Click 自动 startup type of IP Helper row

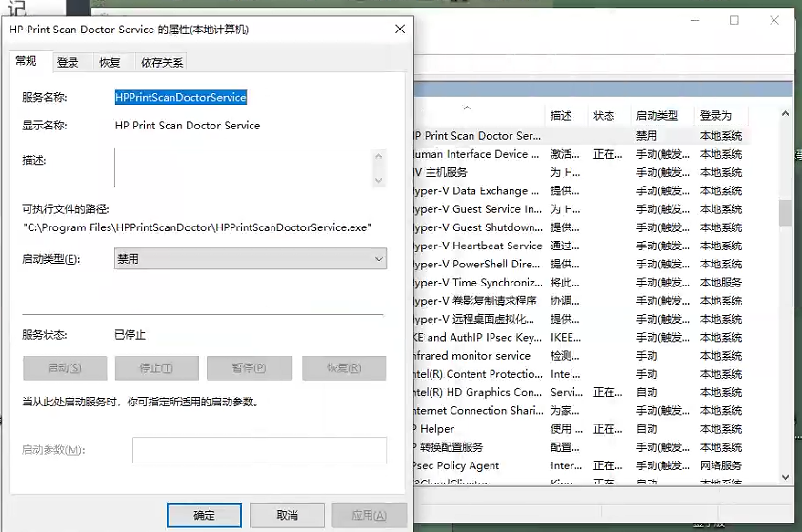point(647,429)
